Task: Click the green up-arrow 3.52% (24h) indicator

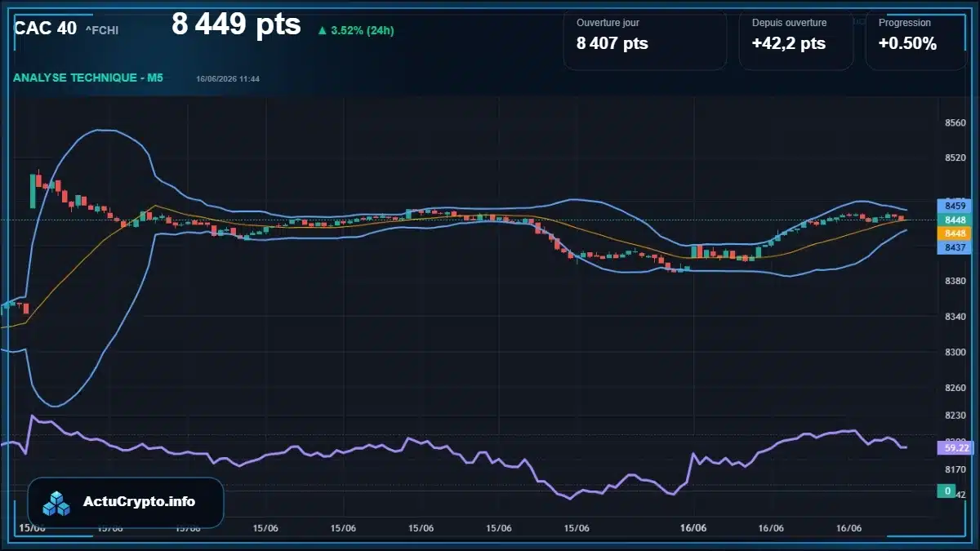Action: coord(356,31)
